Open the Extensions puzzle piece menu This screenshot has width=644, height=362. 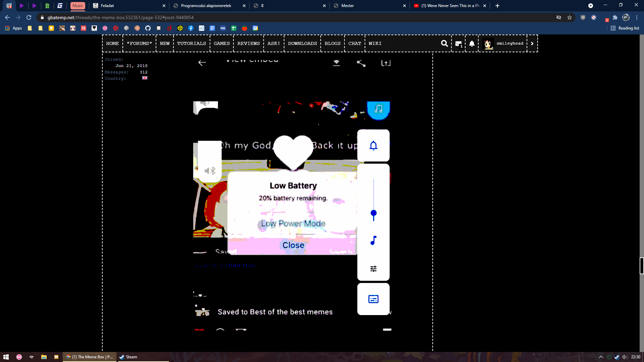click(615, 17)
